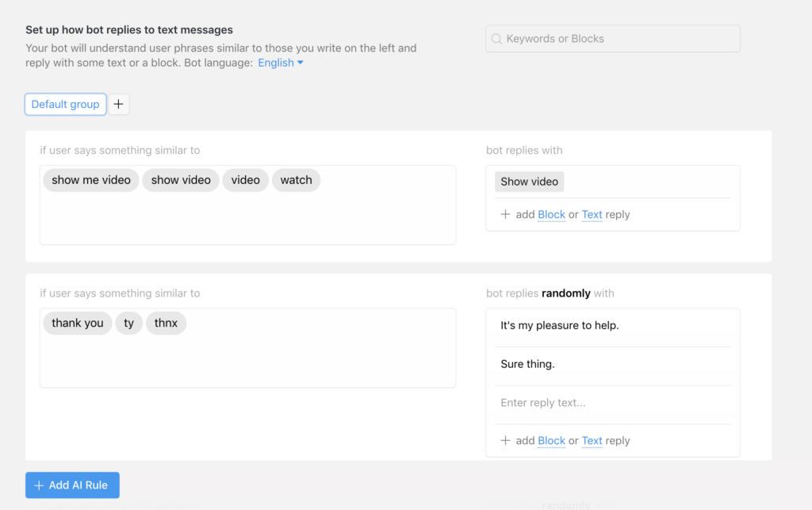Viewport: 812px width, 510px height.
Task: Click the plus icon in the thank-you rule's reply section
Action: click(506, 440)
